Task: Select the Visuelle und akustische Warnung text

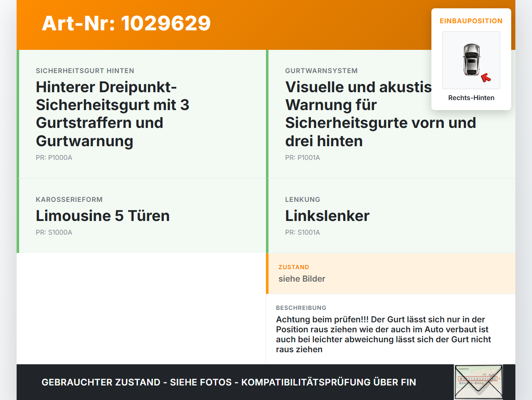Action: tap(380, 114)
